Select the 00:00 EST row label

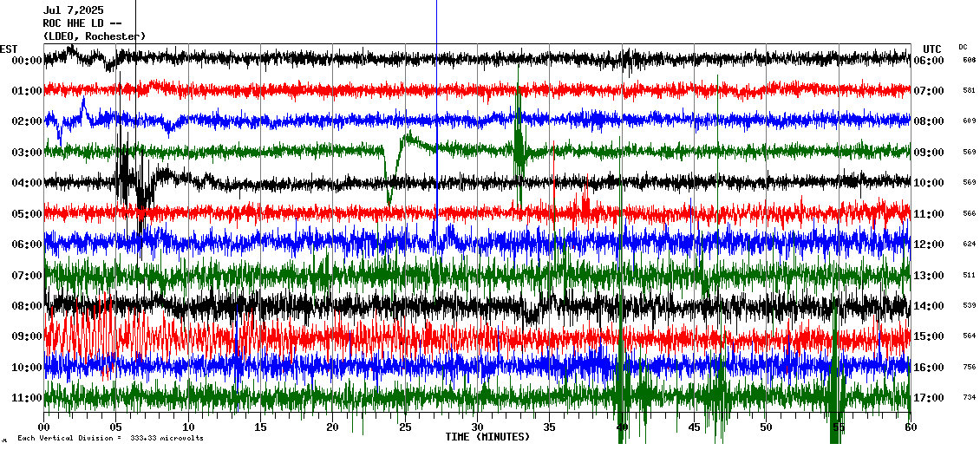[x=27, y=61]
